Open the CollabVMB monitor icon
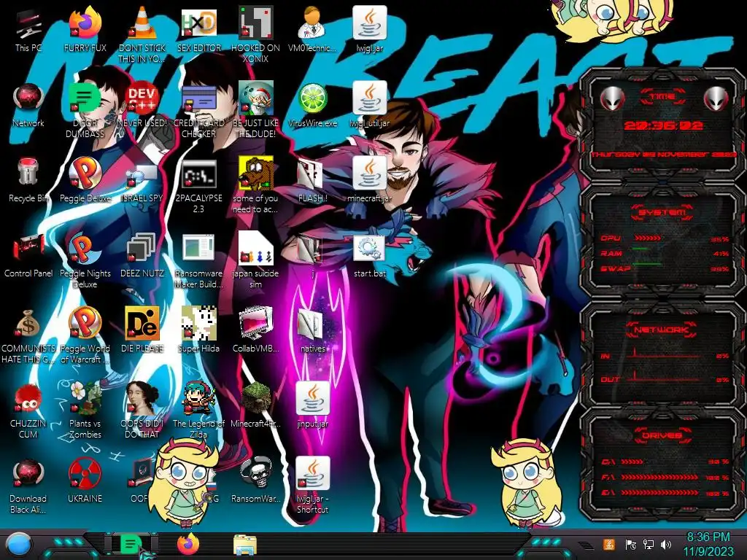This screenshot has height=560, width=747. [256, 323]
